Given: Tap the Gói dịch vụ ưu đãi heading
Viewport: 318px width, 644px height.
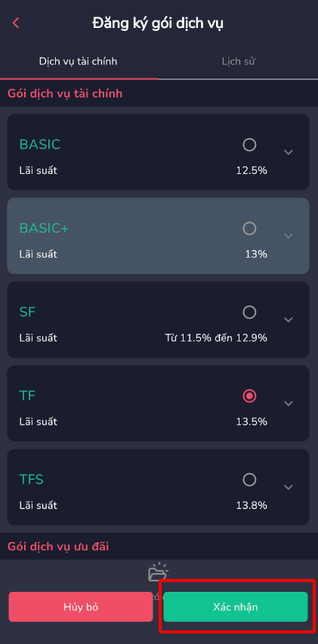Looking at the screenshot, I should 58,546.
